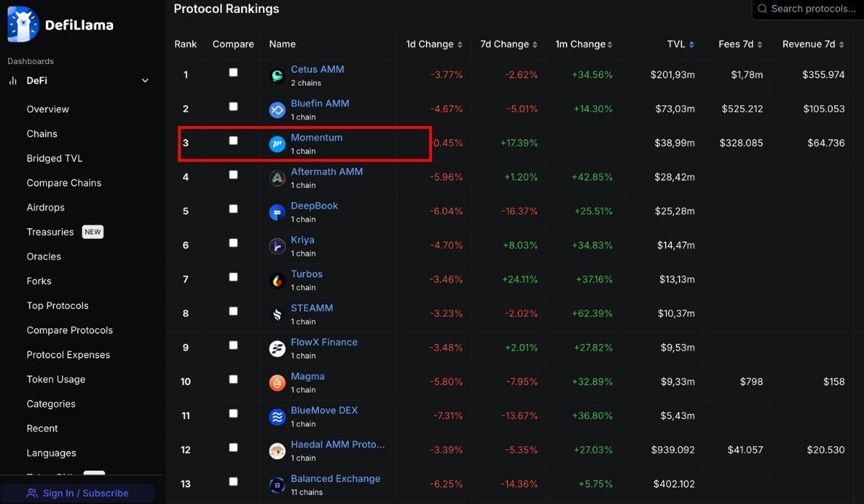864x504 pixels.
Task: Click the Turbos protocol icon
Action: pos(277,281)
